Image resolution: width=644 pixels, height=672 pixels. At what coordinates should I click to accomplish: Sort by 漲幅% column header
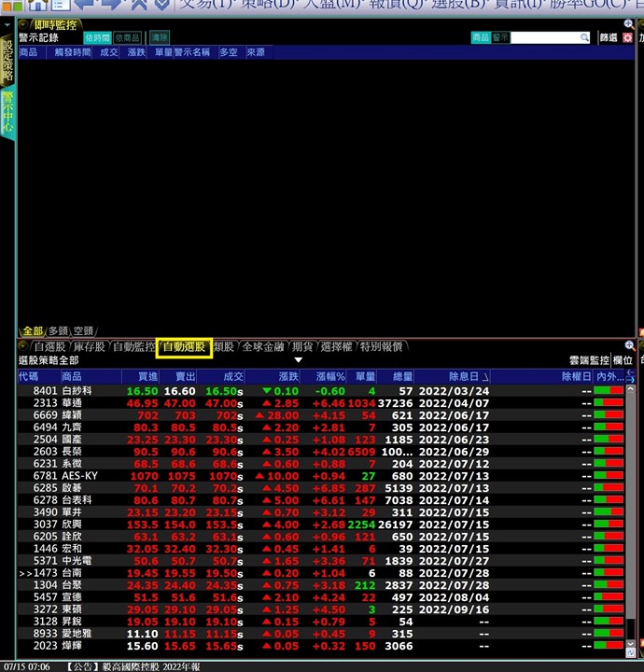click(323, 377)
